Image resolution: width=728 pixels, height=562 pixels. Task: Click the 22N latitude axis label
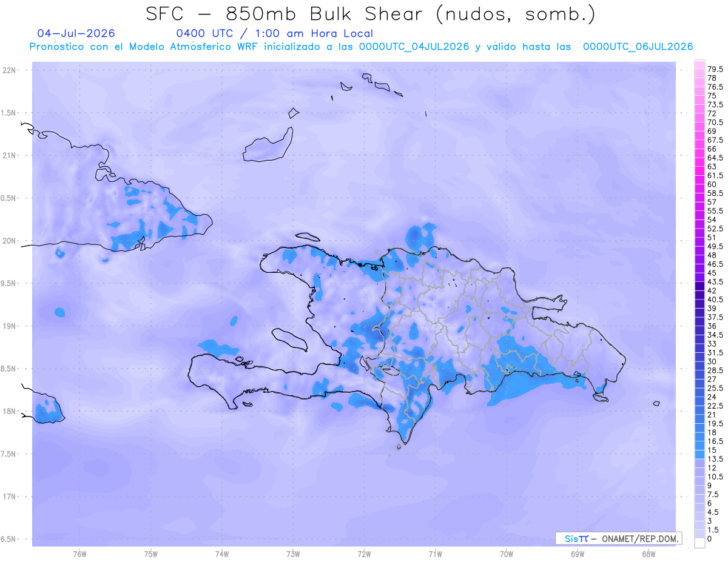pyautogui.click(x=9, y=70)
